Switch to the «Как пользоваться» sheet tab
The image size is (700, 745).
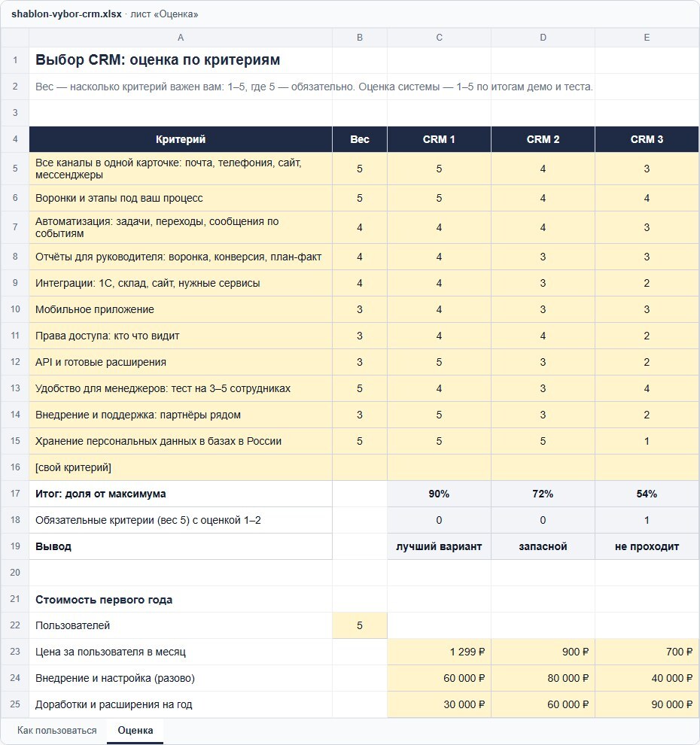tap(57, 730)
